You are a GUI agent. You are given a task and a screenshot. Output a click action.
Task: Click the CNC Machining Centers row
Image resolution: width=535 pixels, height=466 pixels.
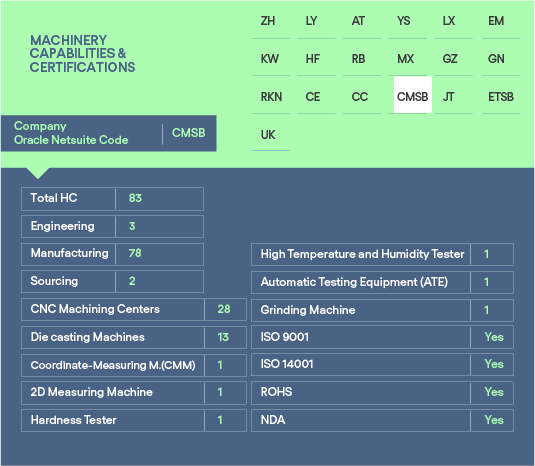(x=134, y=309)
